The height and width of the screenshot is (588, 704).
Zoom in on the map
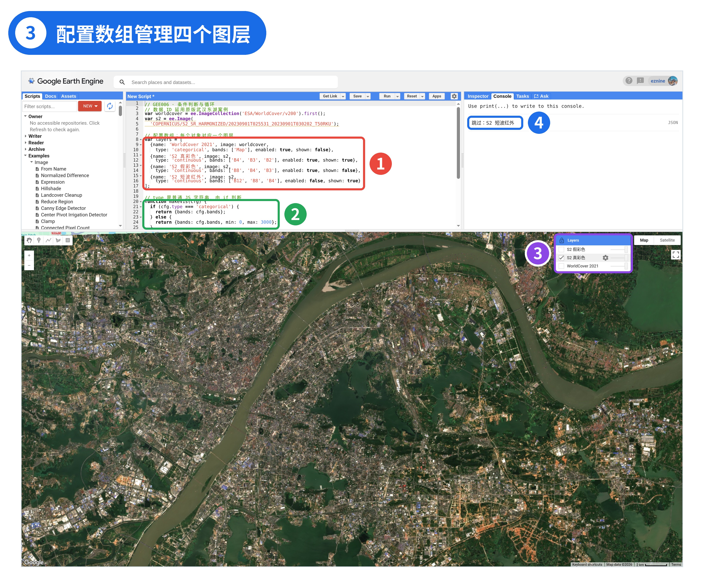pyautogui.click(x=29, y=255)
